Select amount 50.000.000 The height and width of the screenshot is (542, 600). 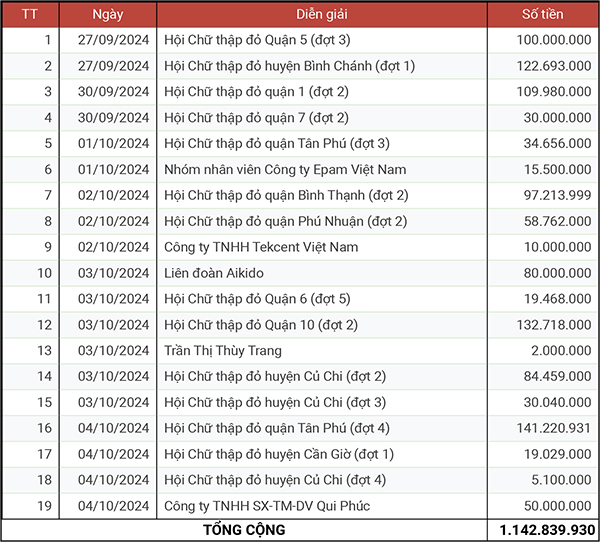point(558,506)
